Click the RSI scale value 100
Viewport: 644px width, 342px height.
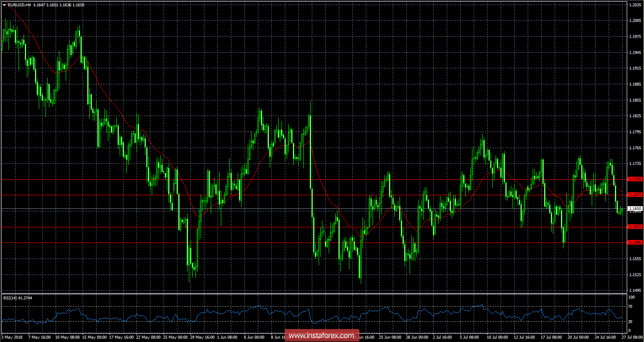click(631, 297)
